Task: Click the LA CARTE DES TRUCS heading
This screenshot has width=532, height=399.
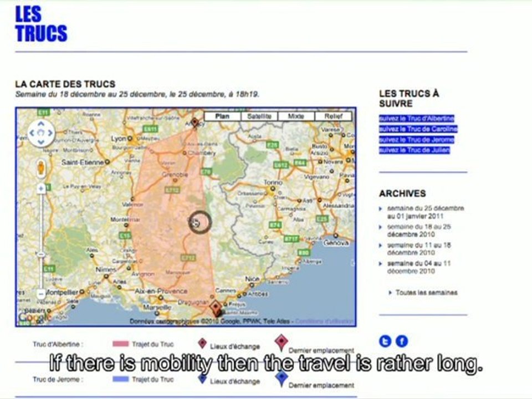Action: (x=65, y=84)
